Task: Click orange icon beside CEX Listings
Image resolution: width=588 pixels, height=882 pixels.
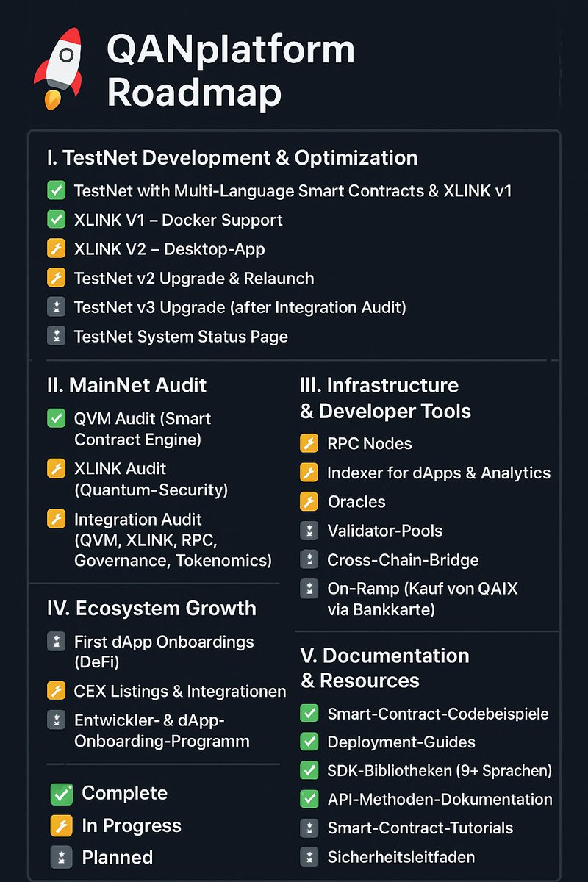Action: (56, 691)
